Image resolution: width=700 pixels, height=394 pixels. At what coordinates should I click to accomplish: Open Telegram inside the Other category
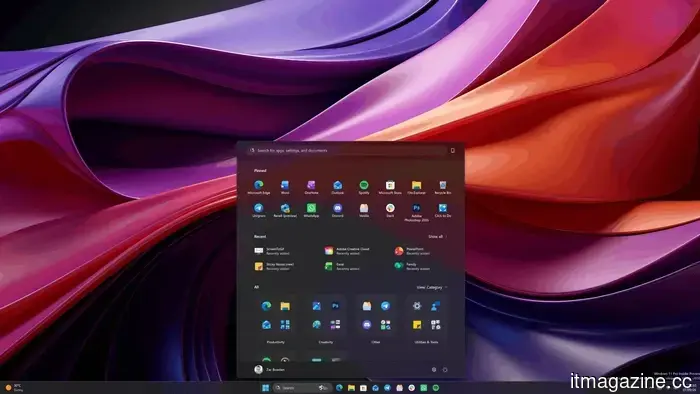pos(385,306)
